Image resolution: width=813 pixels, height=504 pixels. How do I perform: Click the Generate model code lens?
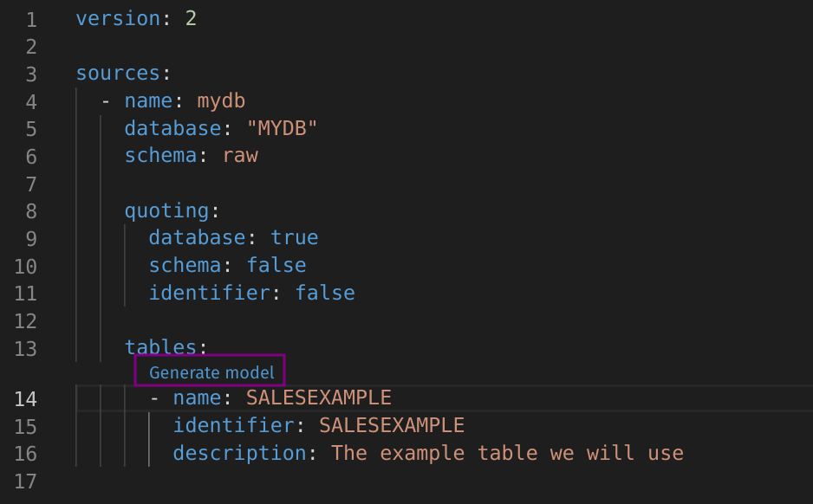point(211,372)
